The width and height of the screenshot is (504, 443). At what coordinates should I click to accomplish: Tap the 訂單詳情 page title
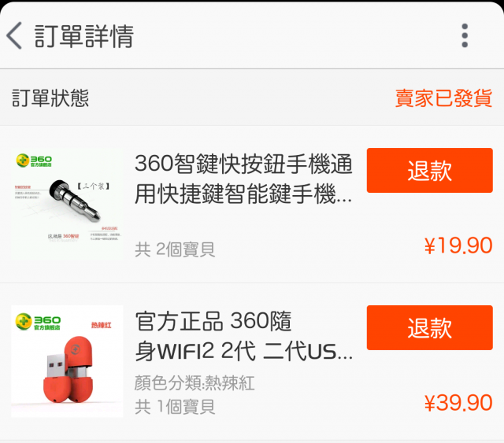click(x=84, y=35)
